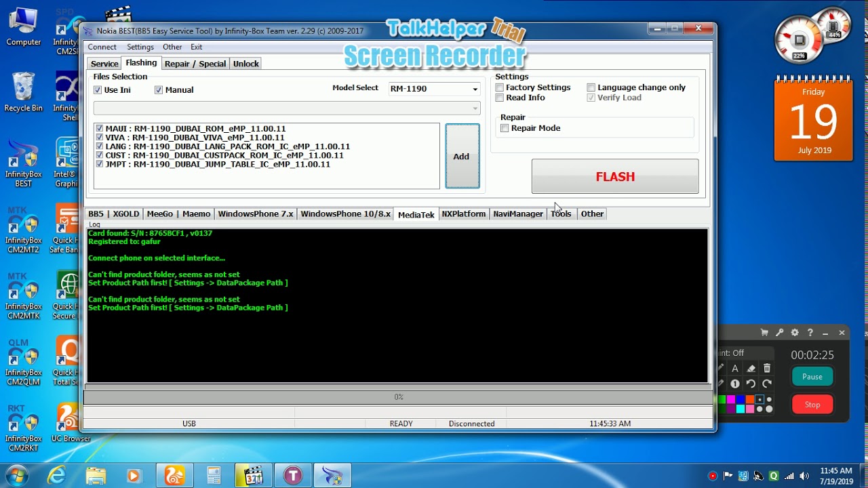Open Internet Explorer from the taskbar
Viewport: 868px width, 488px height.
click(56, 476)
